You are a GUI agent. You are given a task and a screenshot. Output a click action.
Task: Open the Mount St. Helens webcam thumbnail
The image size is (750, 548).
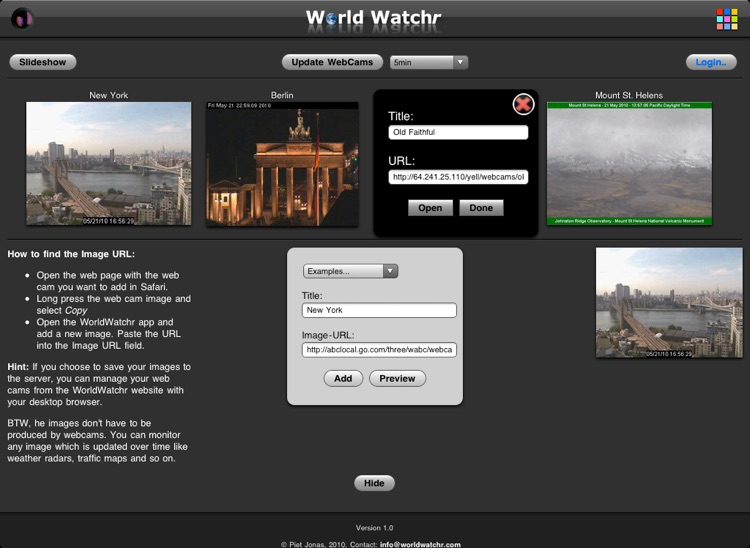tap(629, 164)
